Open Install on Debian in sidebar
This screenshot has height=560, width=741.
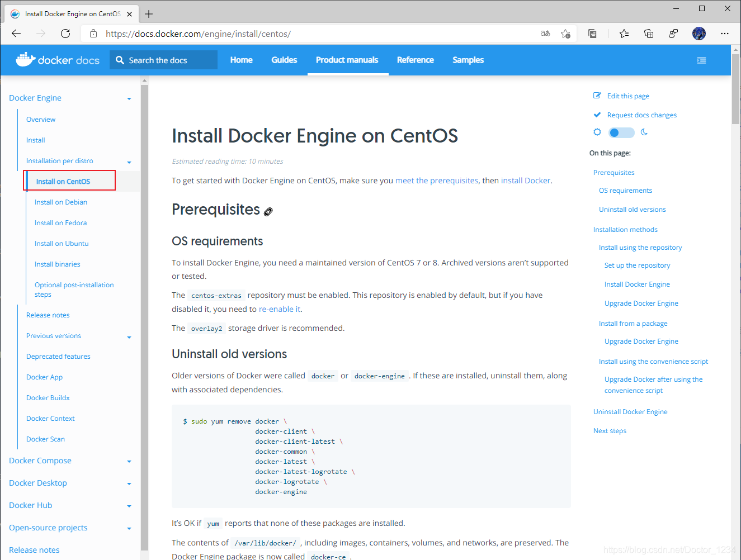pos(61,202)
